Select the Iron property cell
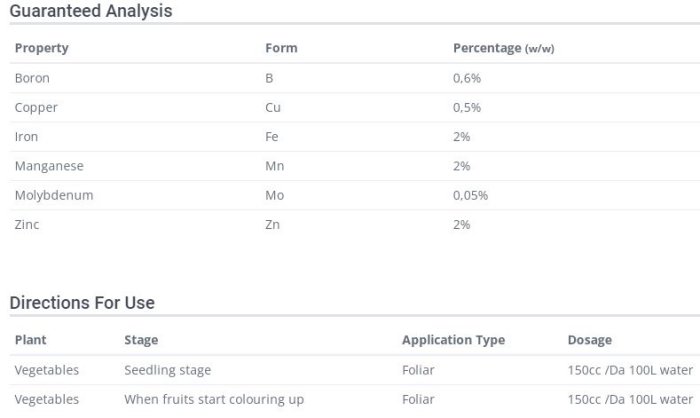Image resolution: width=700 pixels, height=418 pixels. [x=27, y=136]
